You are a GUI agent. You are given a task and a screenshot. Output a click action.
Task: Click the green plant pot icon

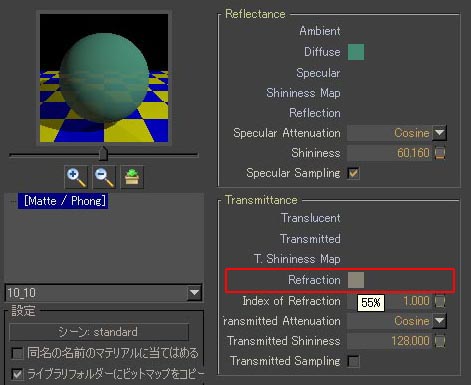click(132, 177)
